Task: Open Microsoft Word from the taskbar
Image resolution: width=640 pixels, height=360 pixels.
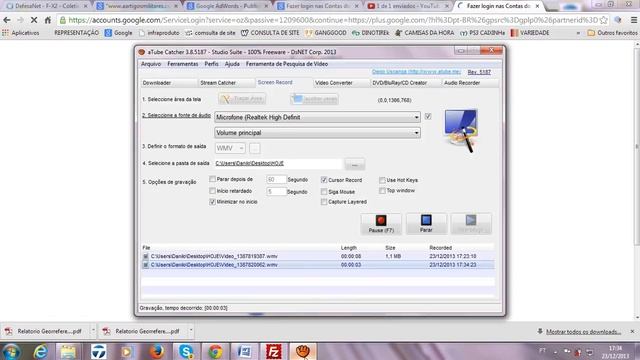Action: (x=244, y=351)
